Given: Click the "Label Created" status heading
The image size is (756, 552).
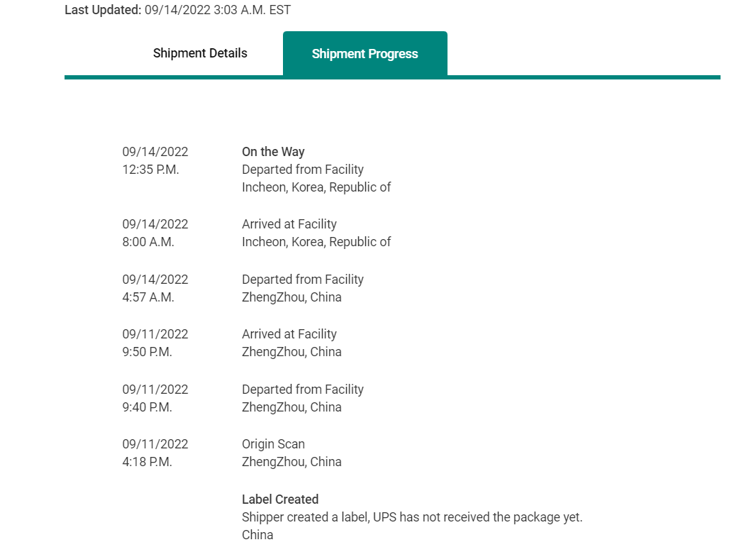Looking at the screenshot, I should [280, 499].
